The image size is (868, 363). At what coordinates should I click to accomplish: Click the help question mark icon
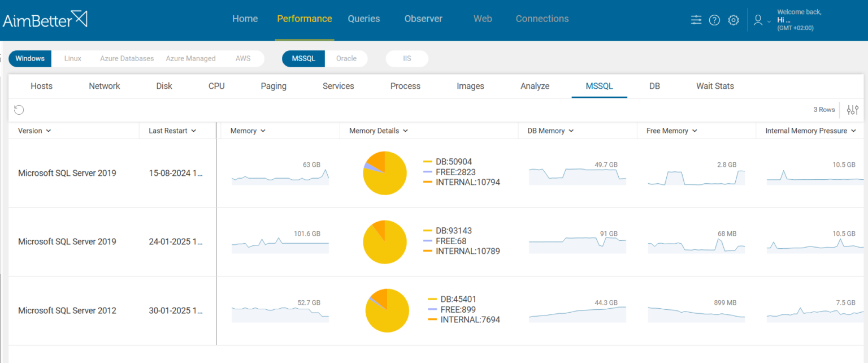(714, 19)
